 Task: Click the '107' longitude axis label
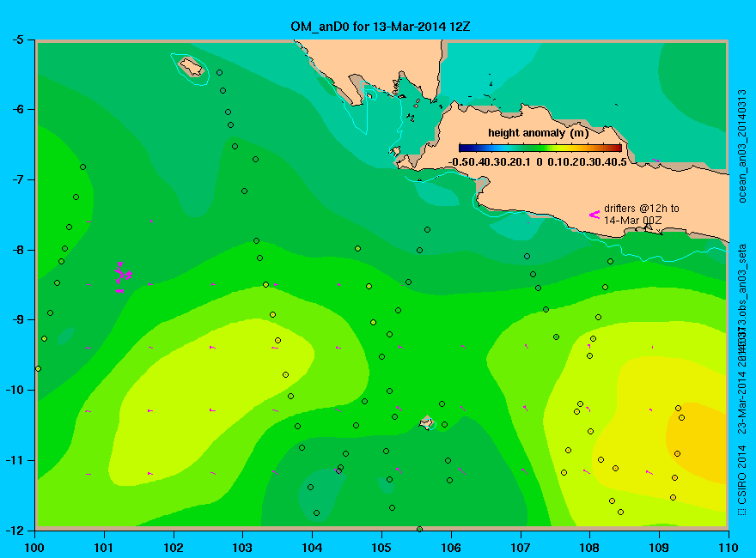click(x=521, y=548)
